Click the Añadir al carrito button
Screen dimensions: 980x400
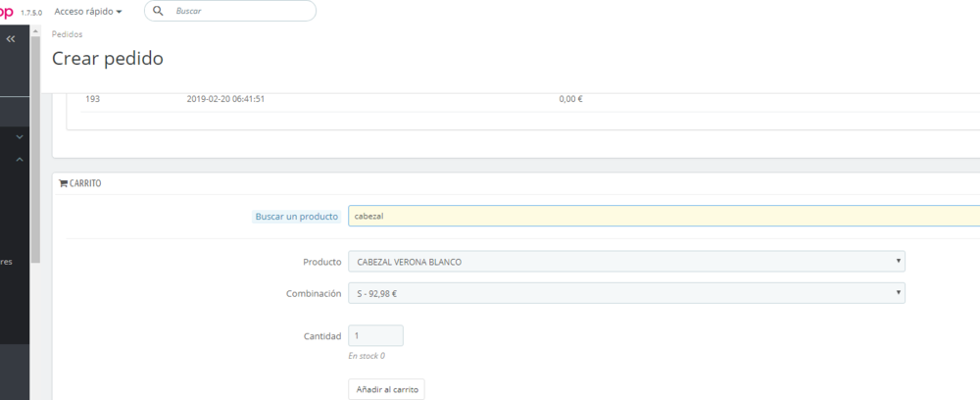pyautogui.click(x=386, y=389)
